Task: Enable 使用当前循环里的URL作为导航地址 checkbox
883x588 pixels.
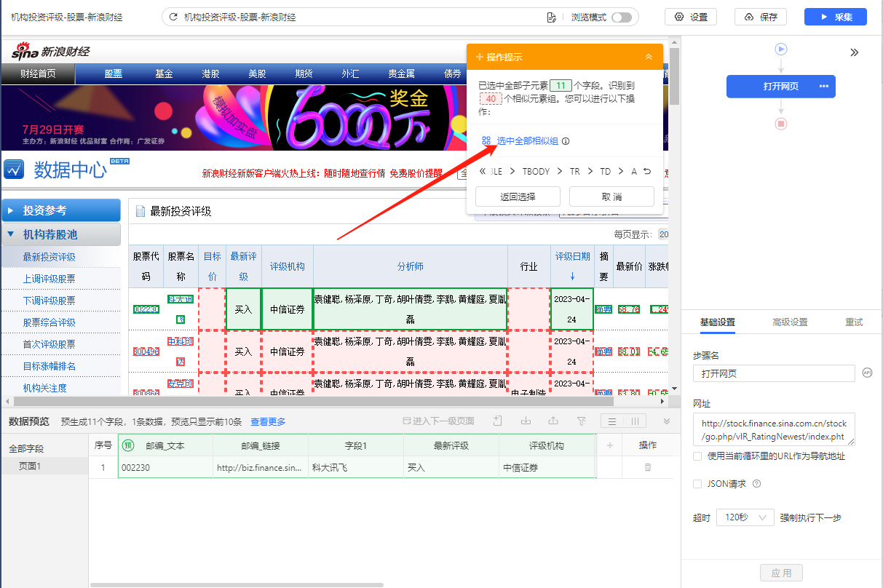Action: (697, 456)
